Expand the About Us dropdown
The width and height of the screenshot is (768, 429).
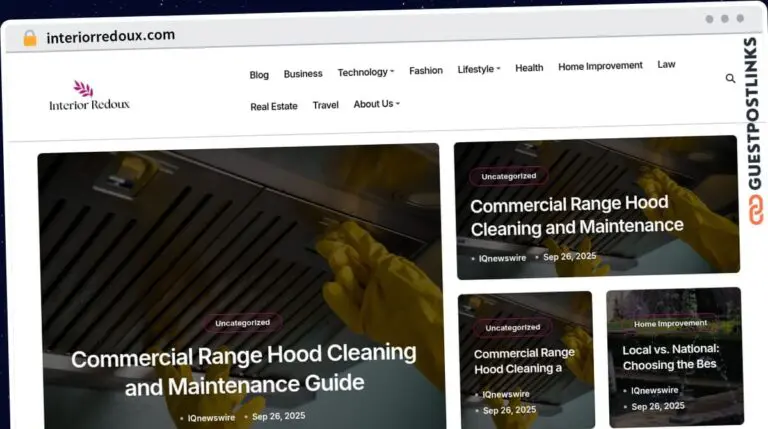(x=377, y=104)
